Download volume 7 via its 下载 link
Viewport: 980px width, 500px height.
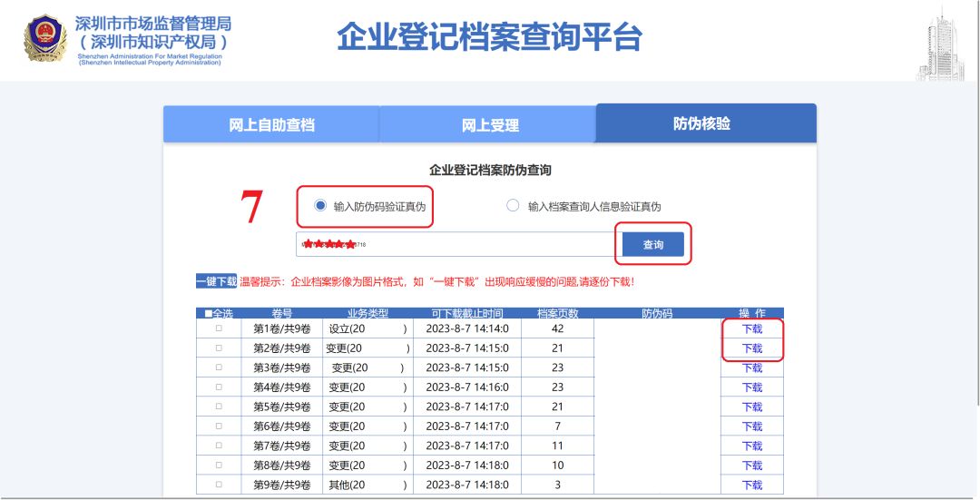pyautogui.click(x=752, y=446)
